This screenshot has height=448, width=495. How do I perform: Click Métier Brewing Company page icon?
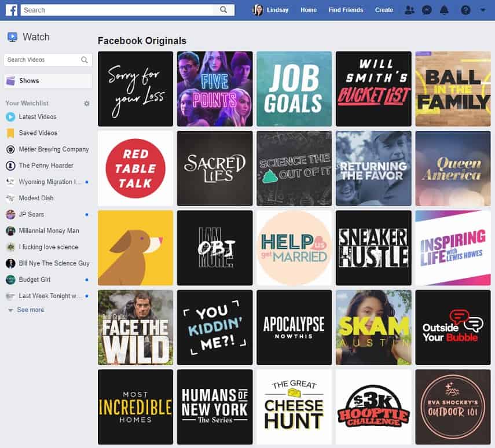point(10,149)
